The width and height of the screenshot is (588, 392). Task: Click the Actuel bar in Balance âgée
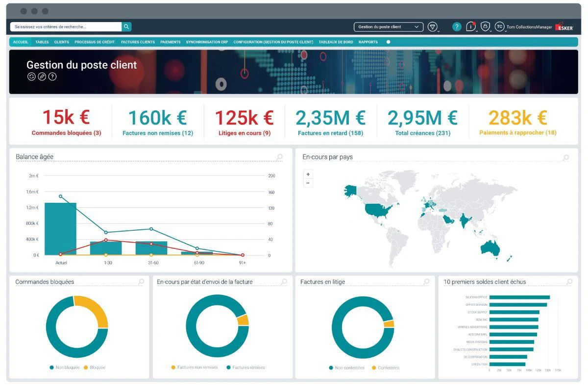coord(61,229)
